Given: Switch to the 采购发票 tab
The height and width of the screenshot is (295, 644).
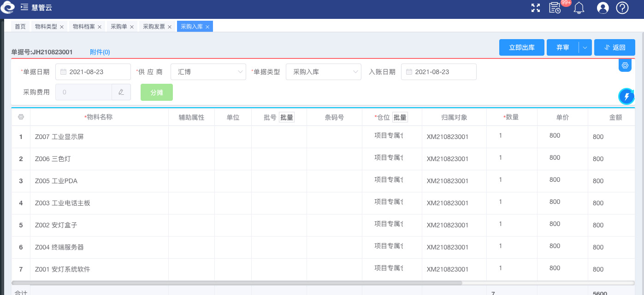Looking at the screenshot, I should pos(154,27).
